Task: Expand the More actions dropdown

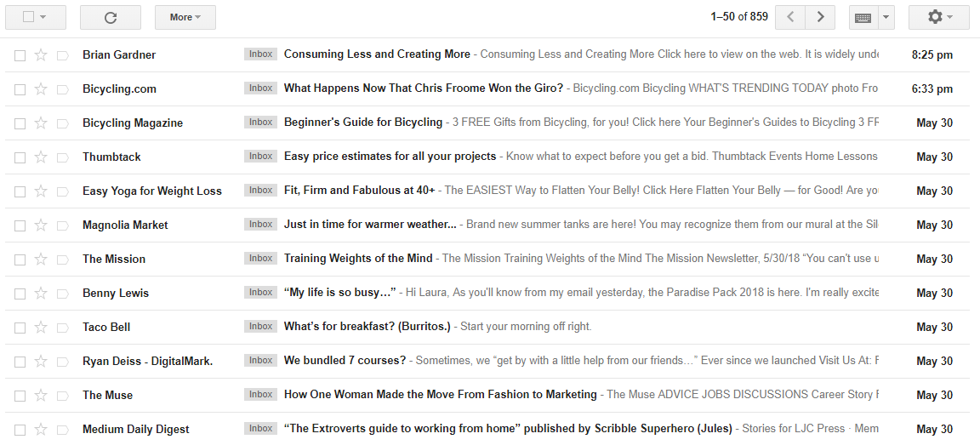Action: [185, 18]
